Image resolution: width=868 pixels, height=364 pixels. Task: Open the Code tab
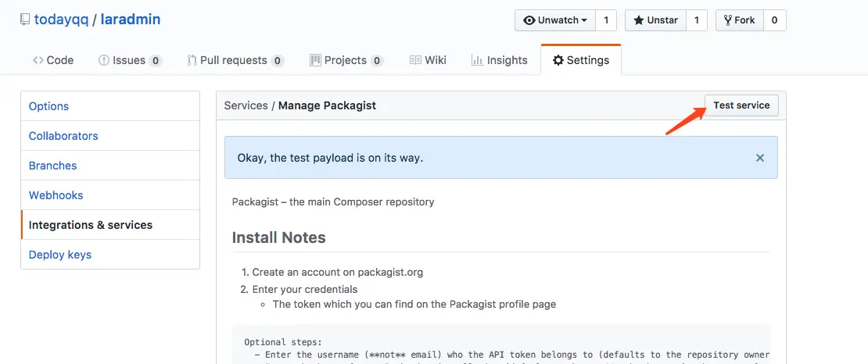(x=53, y=60)
